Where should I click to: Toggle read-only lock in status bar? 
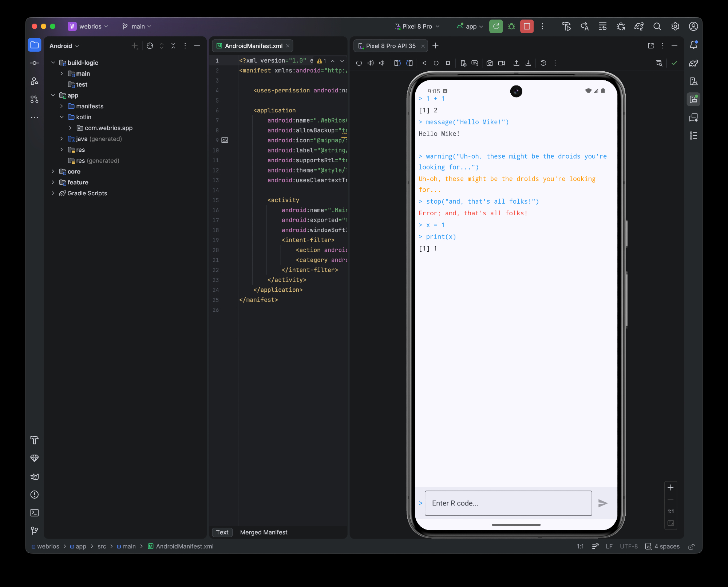(x=692, y=547)
